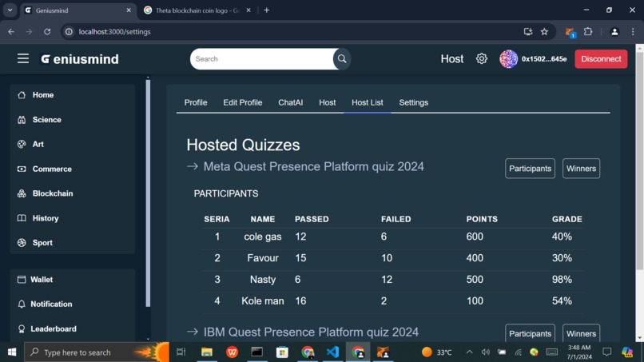Switch to the Profile tab
The image size is (644, 362).
tap(196, 103)
